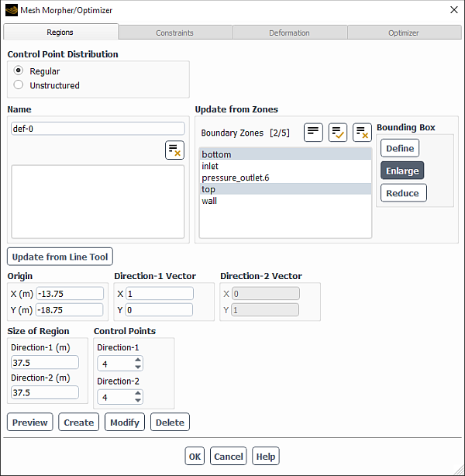Click the Direction-1 Vector Y field
465x476 pixels.
tap(159, 310)
